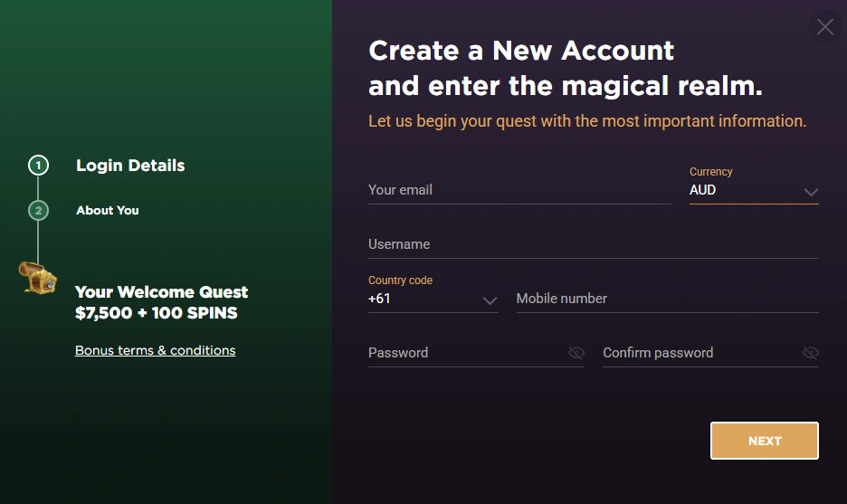Close the registration dialog with X icon
This screenshot has width=847, height=504.
point(825,26)
